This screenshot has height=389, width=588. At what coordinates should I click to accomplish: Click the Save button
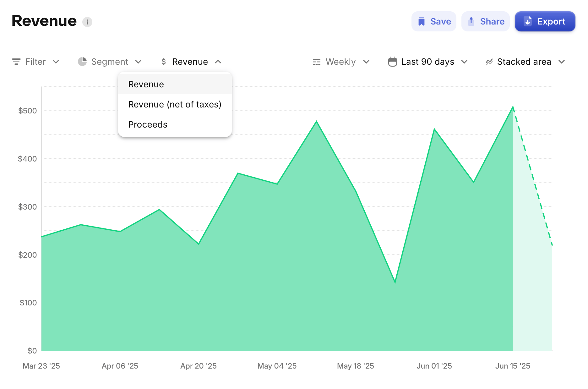point(434,21)
